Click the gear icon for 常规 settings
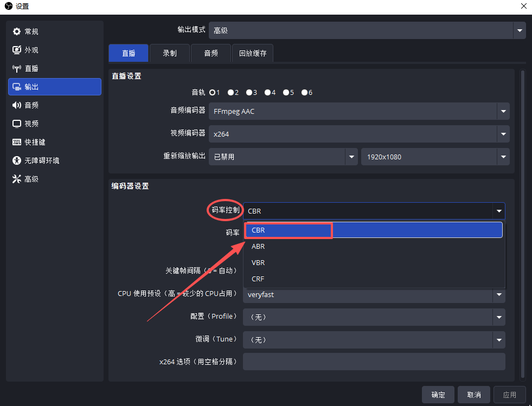 [17, 31]
